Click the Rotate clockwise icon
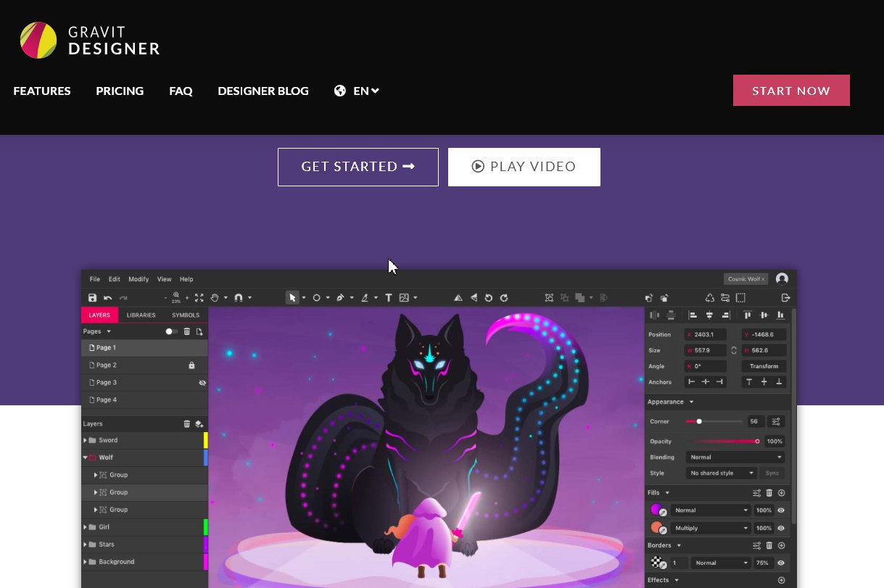 504,298
